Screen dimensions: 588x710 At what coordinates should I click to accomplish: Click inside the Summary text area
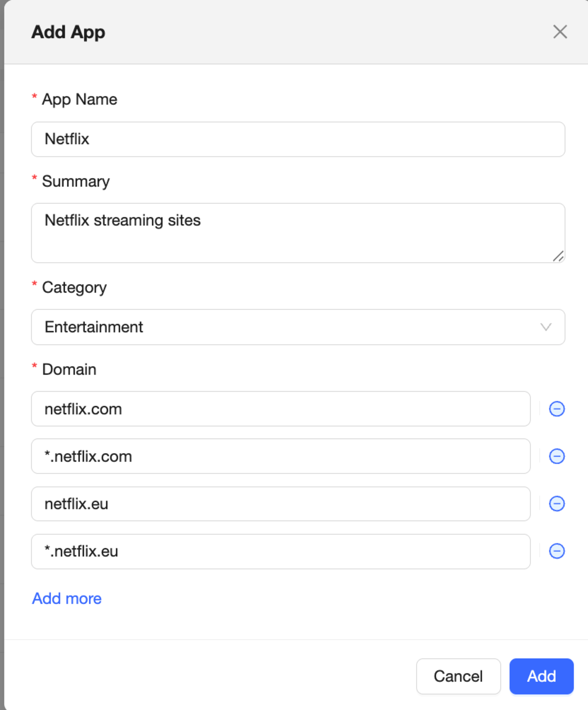pyautogui.click(x=298, y=233)
